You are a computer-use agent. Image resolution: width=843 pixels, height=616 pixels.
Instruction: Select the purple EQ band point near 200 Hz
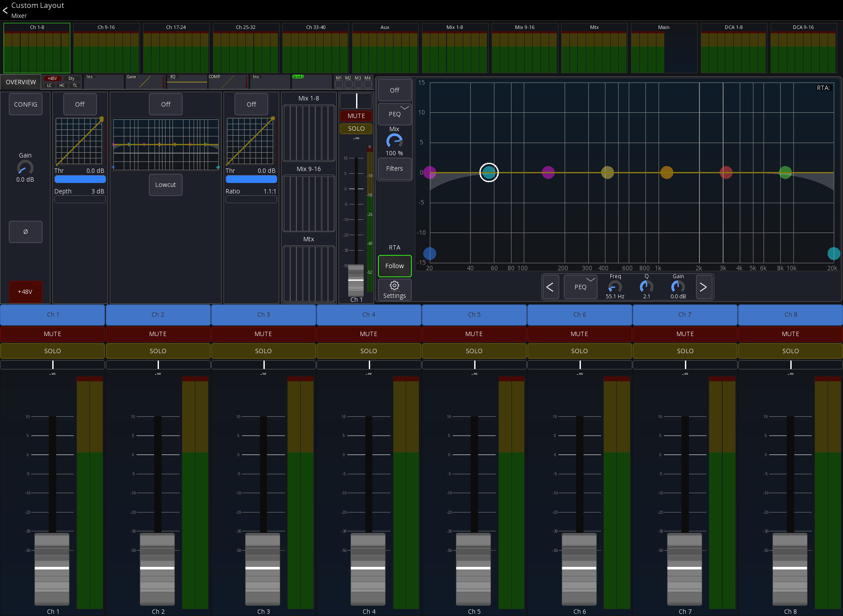(548, 172)
